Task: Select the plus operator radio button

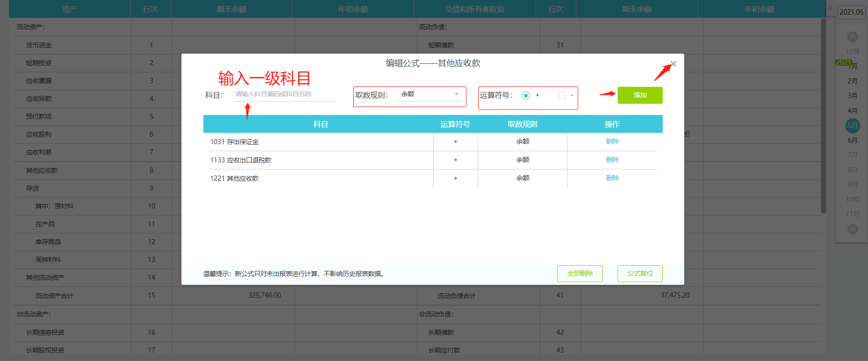Action: point(526,95)
